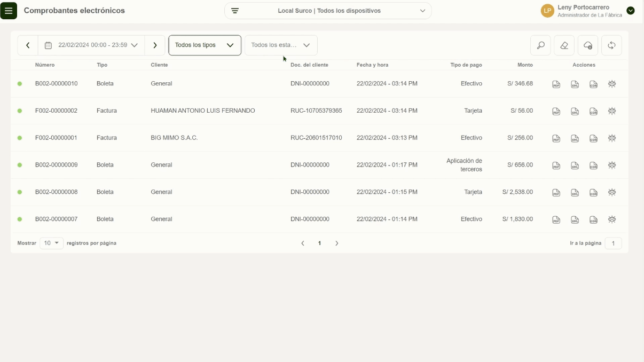Screen dimensions: 644x362
Task: Open the Todos los estados dropdown
Action: [x=281, y=45]
